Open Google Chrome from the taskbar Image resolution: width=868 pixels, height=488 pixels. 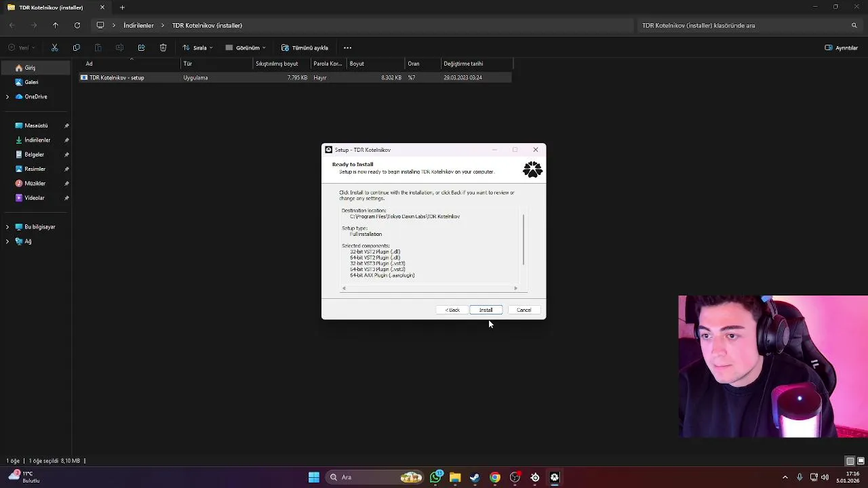click(495, 477)
